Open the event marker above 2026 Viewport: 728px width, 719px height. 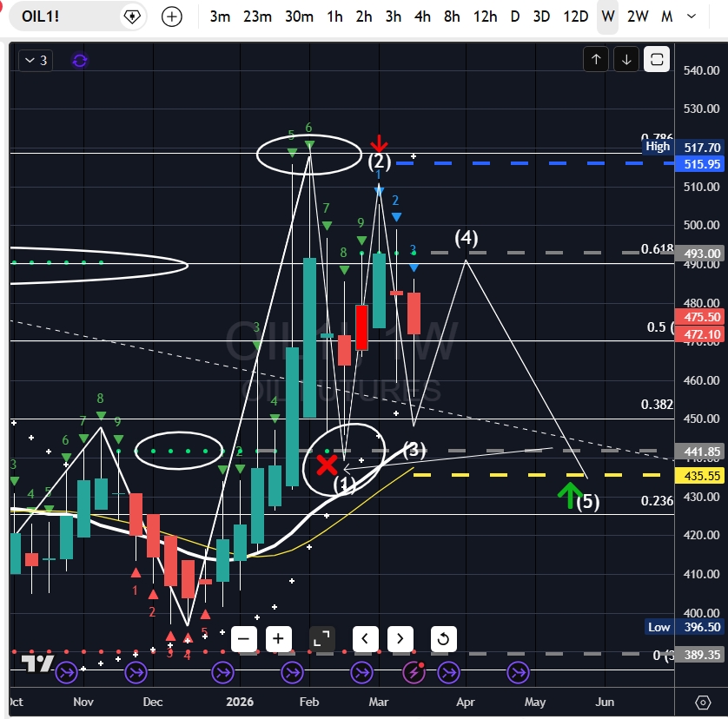click(223, 672)
